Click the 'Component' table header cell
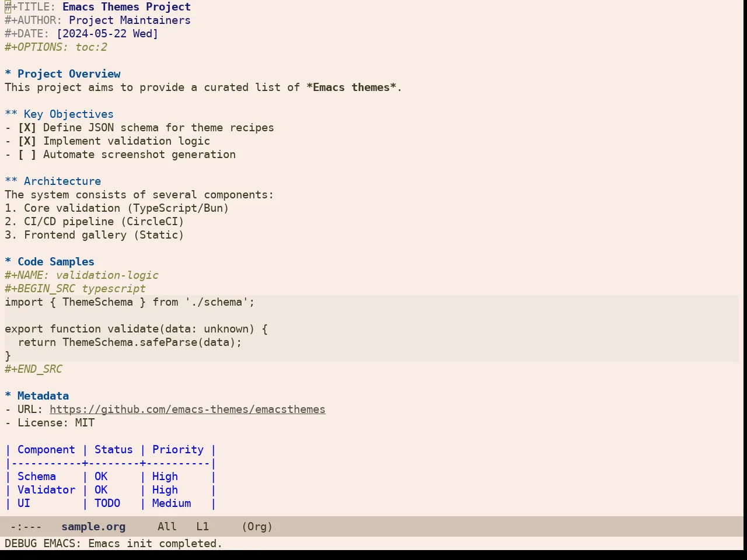747x560 pixels. [x=46, y=450]
